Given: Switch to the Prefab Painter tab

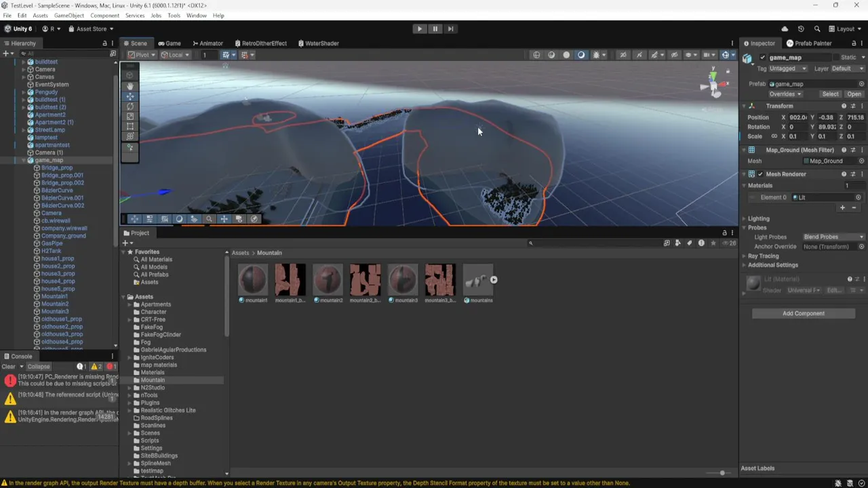Looking at the screenshot, I should (x=810, y=43).
